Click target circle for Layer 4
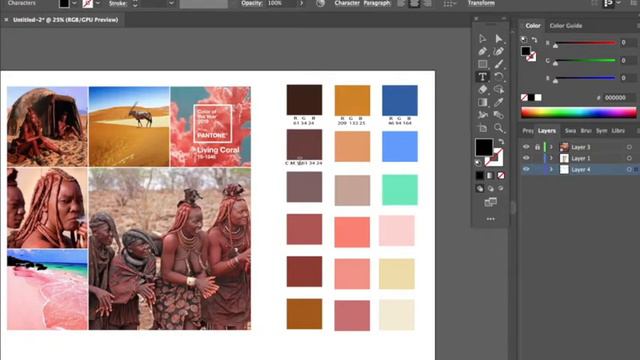640x360 pixels. pos(629,169)
